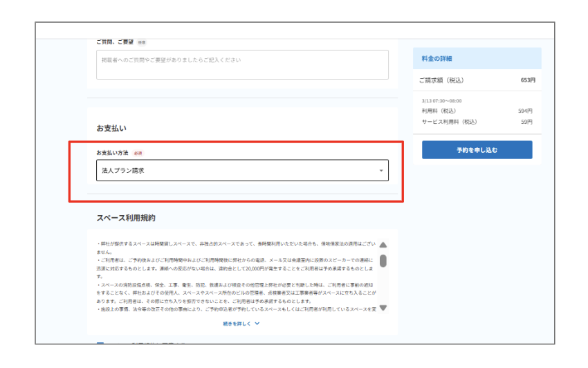Click the 594円 usage fee value

[x=525, y=111]
